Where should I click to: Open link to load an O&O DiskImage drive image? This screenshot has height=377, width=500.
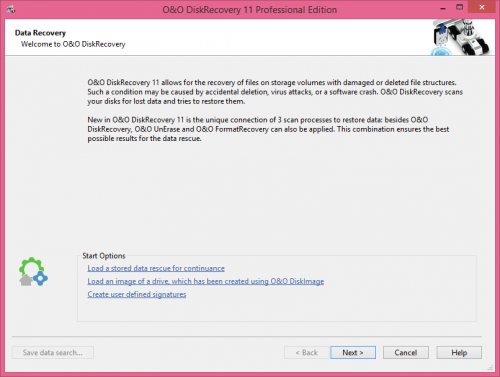point(206,281)
